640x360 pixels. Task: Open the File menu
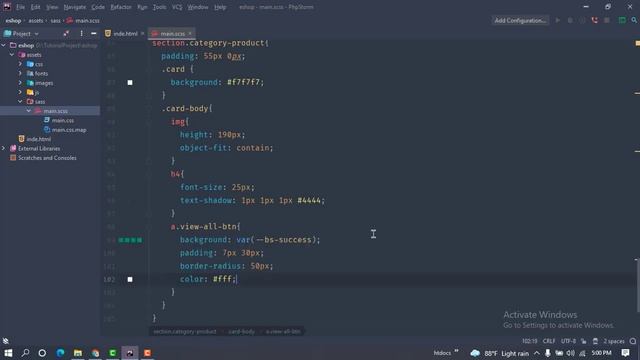pyautogui.click(x=20, y=7)
